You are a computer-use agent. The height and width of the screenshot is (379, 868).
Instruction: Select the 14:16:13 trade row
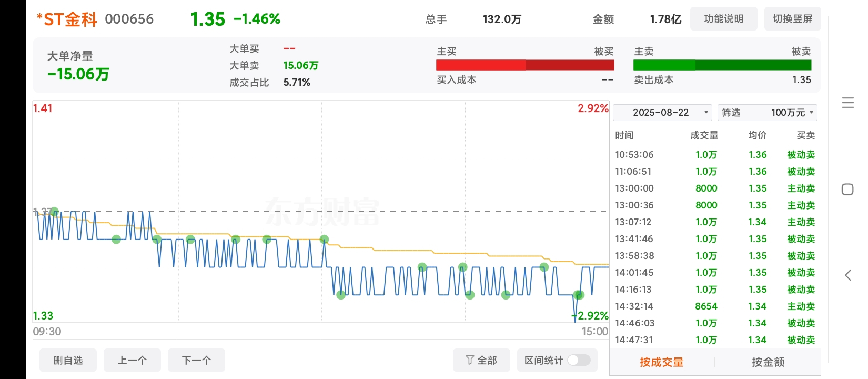coord(715,290)
